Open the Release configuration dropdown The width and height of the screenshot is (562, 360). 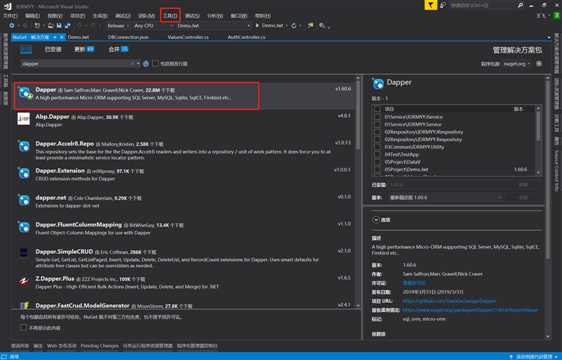coord(117,25)
